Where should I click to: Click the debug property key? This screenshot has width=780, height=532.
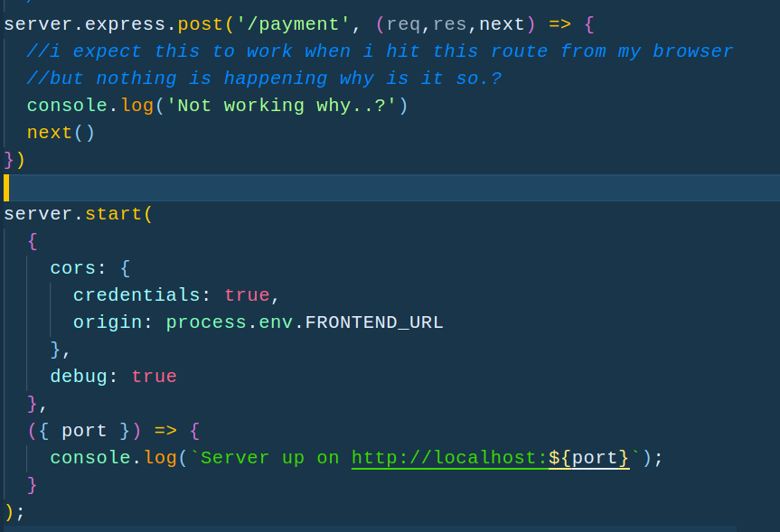pos(79,377)
